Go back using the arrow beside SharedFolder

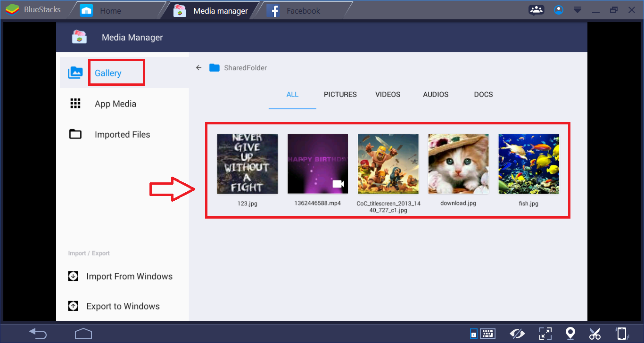[x=199, y=68]
